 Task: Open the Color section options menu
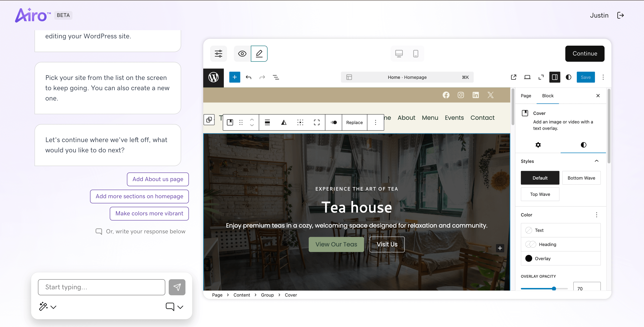pyautogui.click(x=596, y=215)
